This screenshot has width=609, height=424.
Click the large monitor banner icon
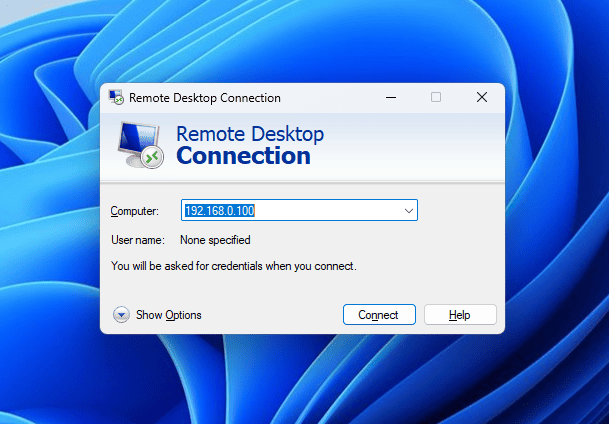coord(141,145)
